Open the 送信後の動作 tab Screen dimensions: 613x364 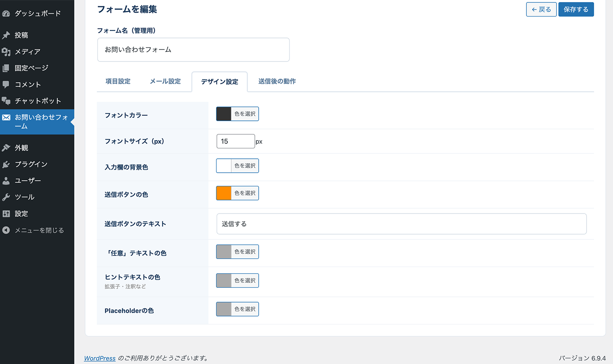[x=277, y=82]
